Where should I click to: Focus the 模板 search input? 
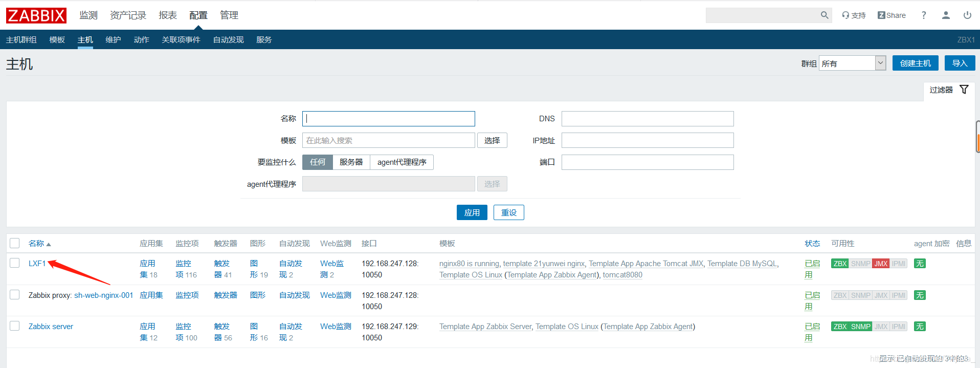[389, 140]
